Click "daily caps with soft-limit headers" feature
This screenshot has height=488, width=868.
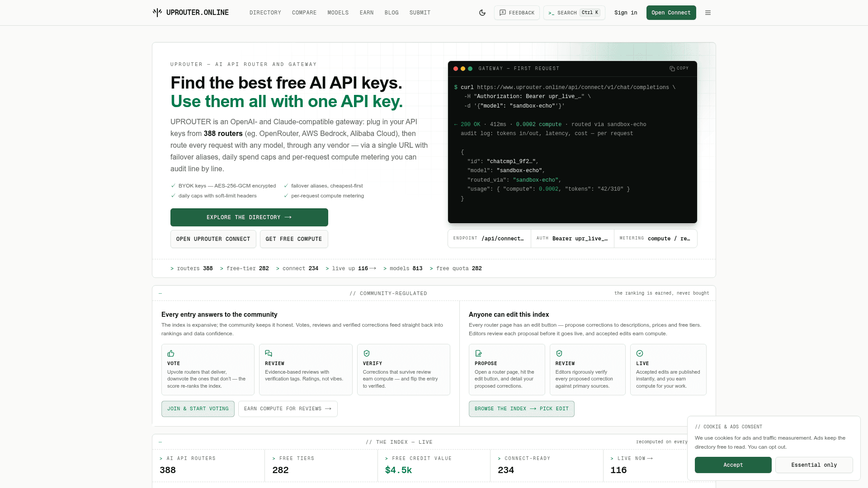(213, 196)
